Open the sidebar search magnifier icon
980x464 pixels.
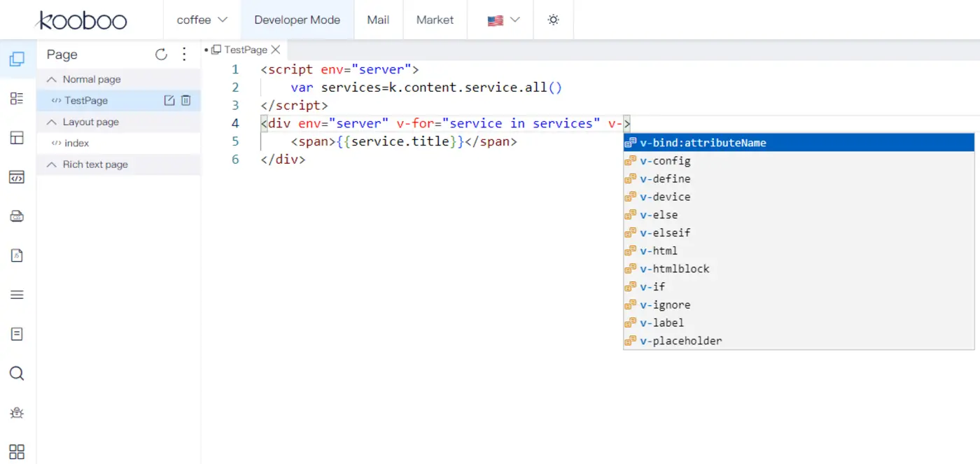tap(17, 373)
